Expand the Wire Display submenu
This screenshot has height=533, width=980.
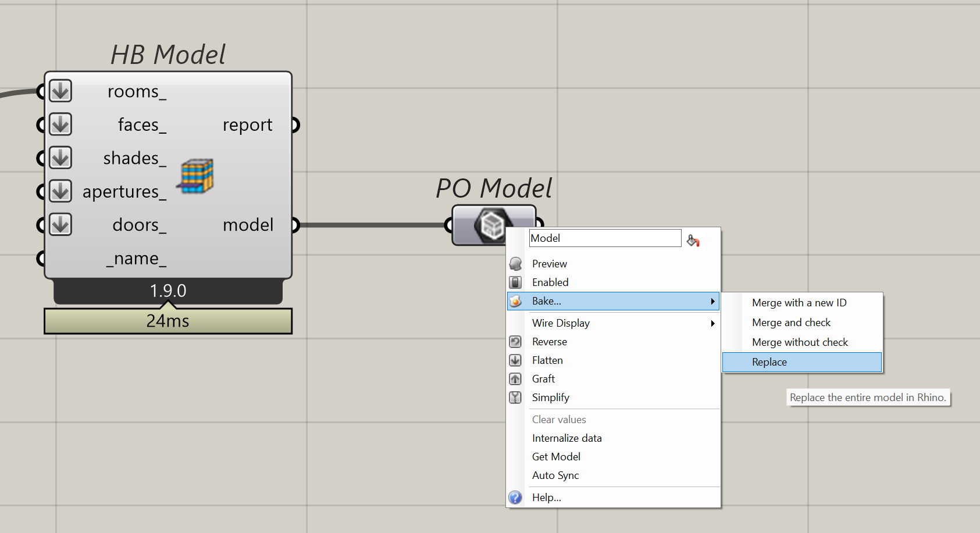[712, 323]
